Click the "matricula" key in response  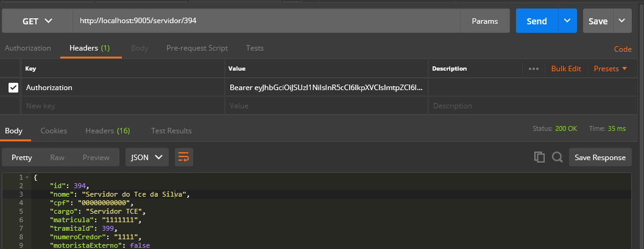73,220
